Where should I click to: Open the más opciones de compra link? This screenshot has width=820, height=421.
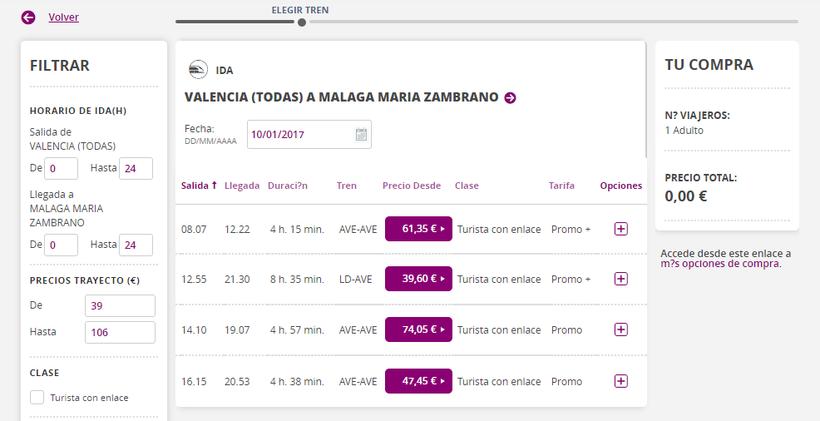pyautogui.click(x=720, y=264)
